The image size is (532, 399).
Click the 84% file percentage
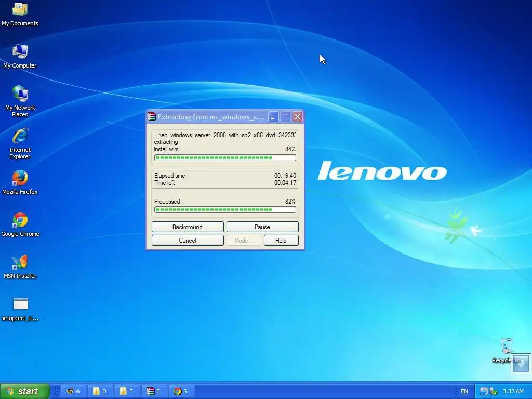pyautogui.click(x=290, y=149)
